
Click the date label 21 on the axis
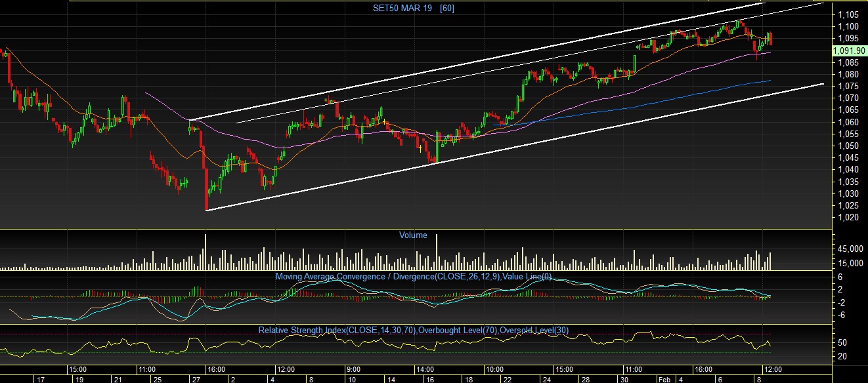tap(118, 379)
